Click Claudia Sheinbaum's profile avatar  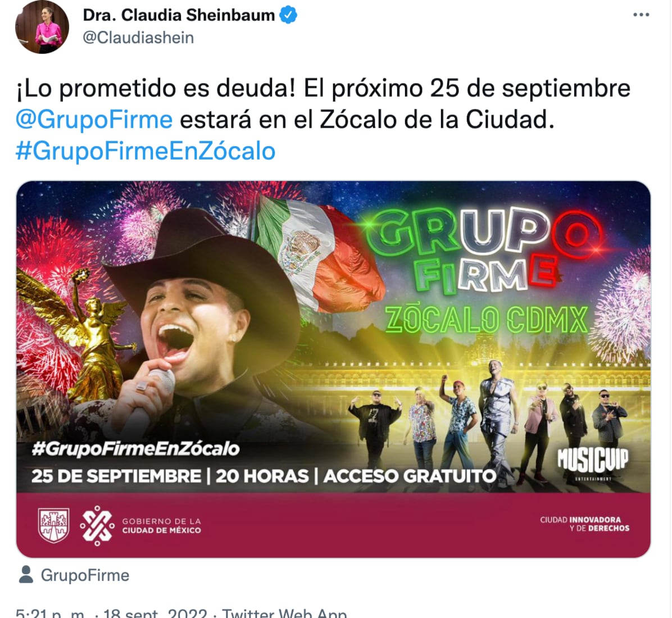click(42, 27)
